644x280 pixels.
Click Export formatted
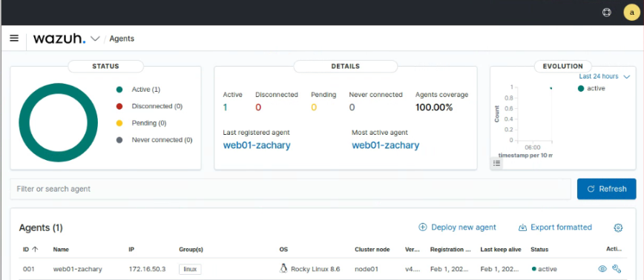pyautogui.click(x=555, y=227)
